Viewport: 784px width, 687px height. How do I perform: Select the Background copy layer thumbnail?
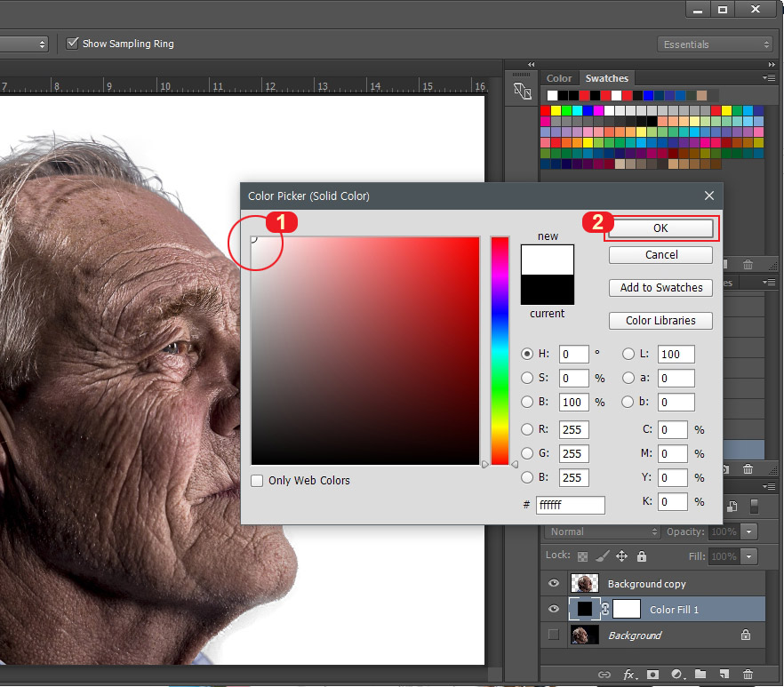(x=584, y=583)
